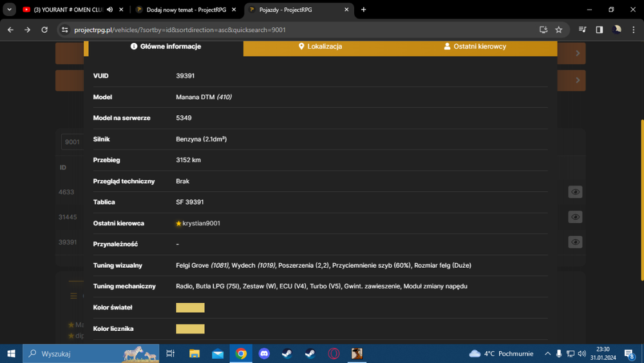The width and height of the screenshot is (644, 363).
Task: Bookmark this page with the star
Action: 558,30
